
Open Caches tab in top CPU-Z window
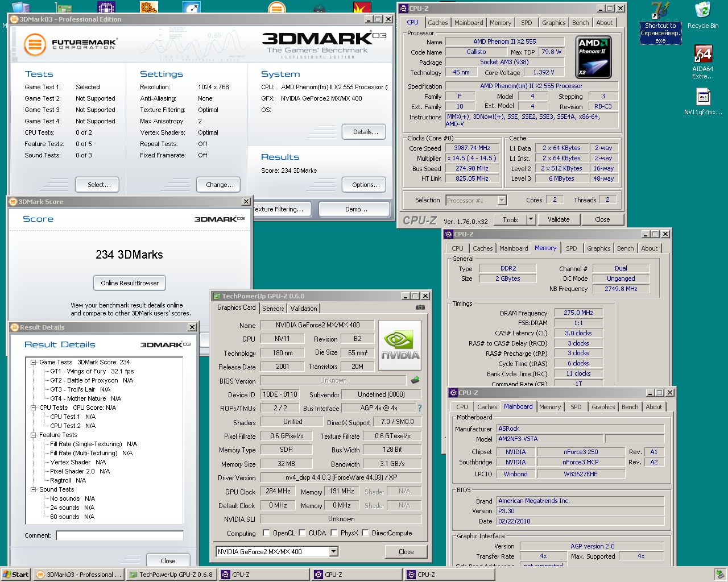point(438,23)
